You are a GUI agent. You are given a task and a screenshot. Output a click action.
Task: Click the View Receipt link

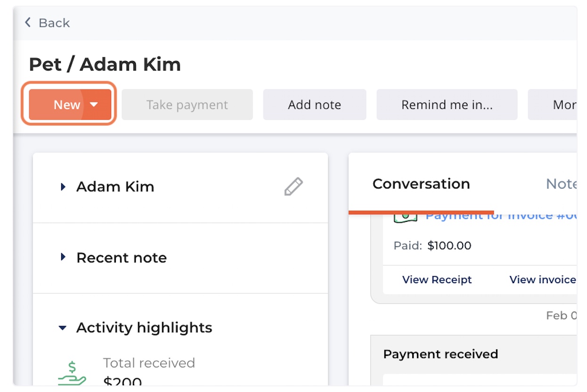point(437,280)
